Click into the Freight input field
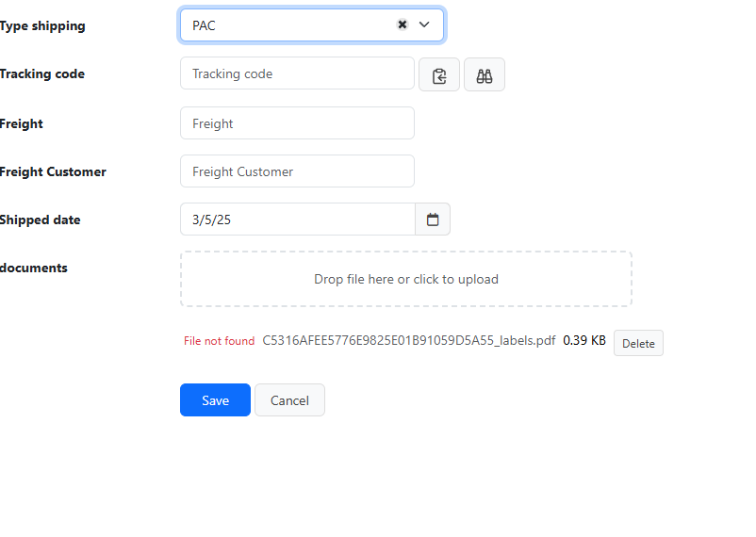The image size is (756, 537). 297,123
